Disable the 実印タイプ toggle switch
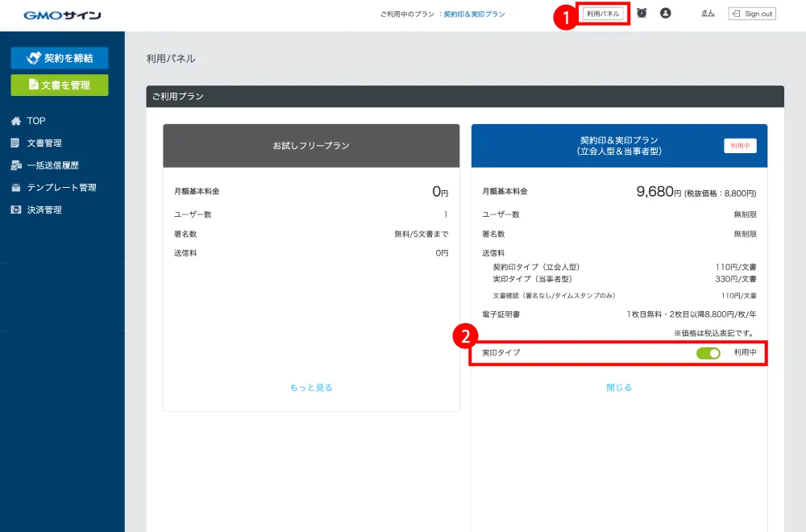The height and width of the screenshot is (532, 806). (x=707, y=353)
